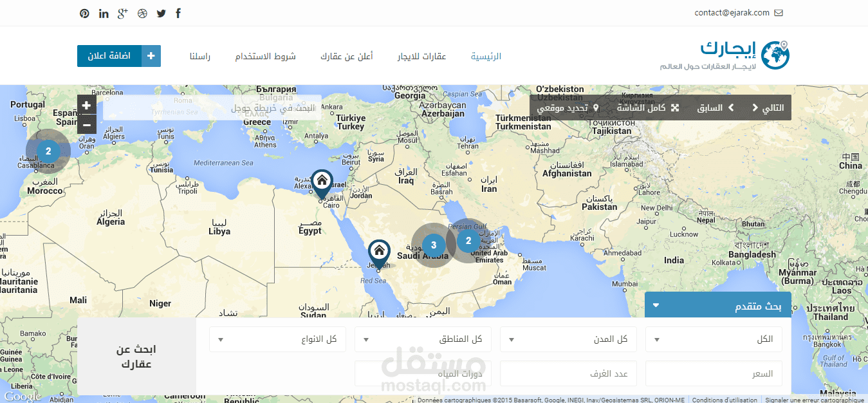Click the Twitter icon in the top bar
Screen dimensions: 868x403
(x=161, y=13)
